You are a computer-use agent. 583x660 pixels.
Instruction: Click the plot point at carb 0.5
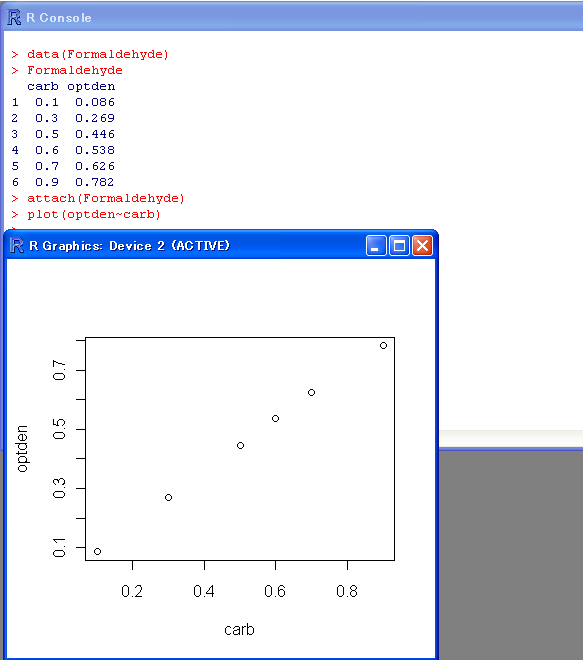[240, 445]
